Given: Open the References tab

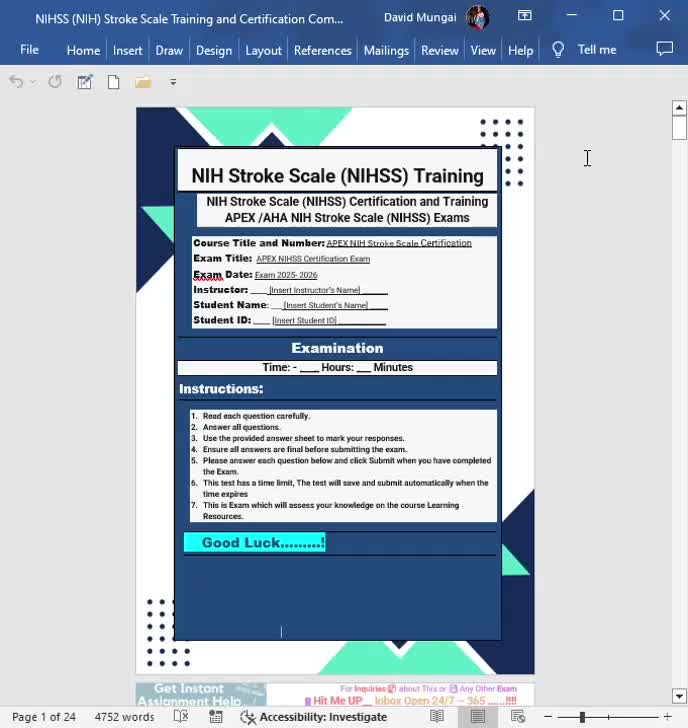Looking at the screenshot, I should pyautogui.click(x=322, y=50).
